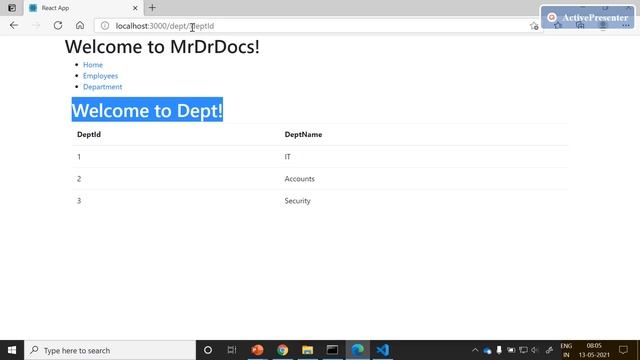Open the volume tray icon
This screenshot has width=640, height=360.
pyautogui.click(x=535, y=350)
